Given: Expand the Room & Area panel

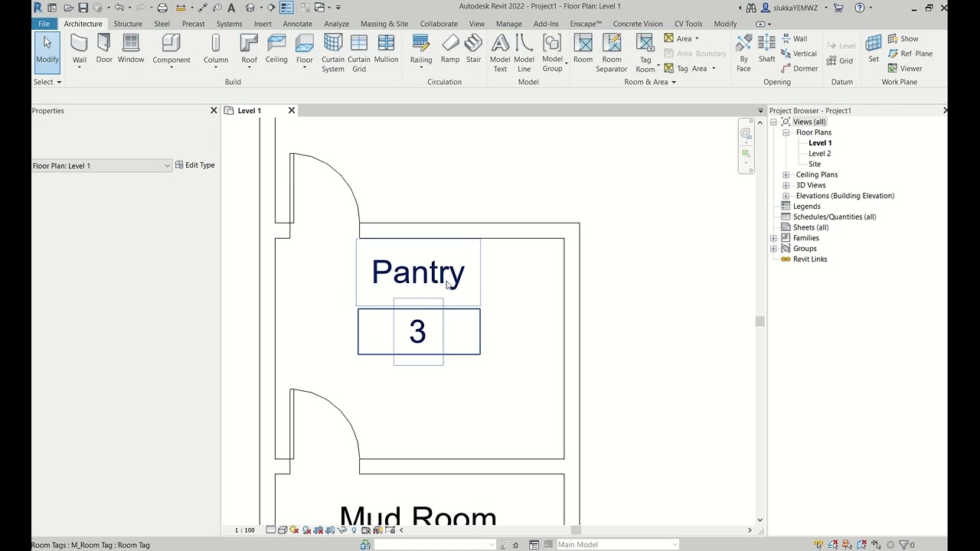Looking at the screenshot, I should (650, 82).
